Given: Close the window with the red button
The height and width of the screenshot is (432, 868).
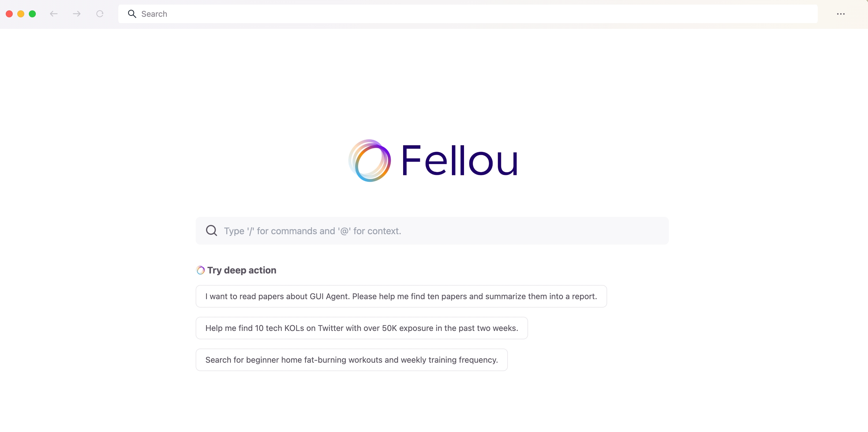Looking at the screenshot, I should (10, 14).
